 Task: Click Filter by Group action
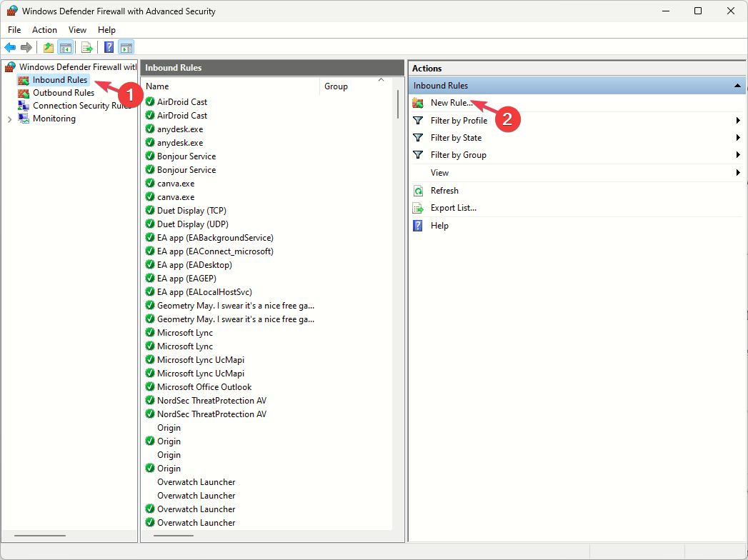click(459, 154)
